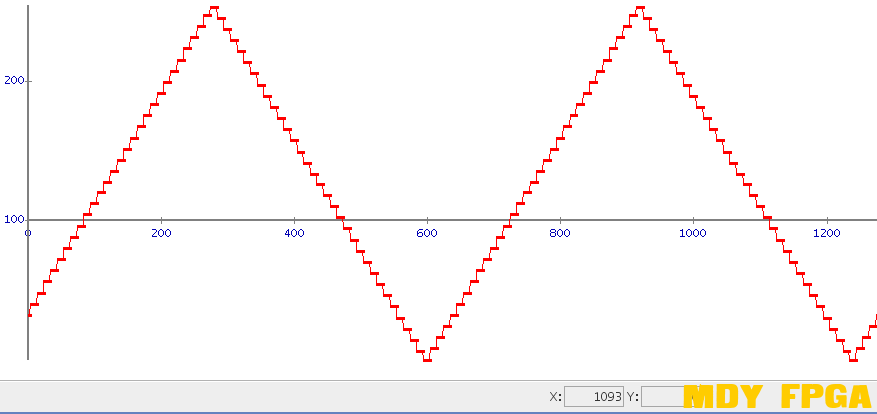
Task: Click the x-axis label 800
Action: coord(560,233)
